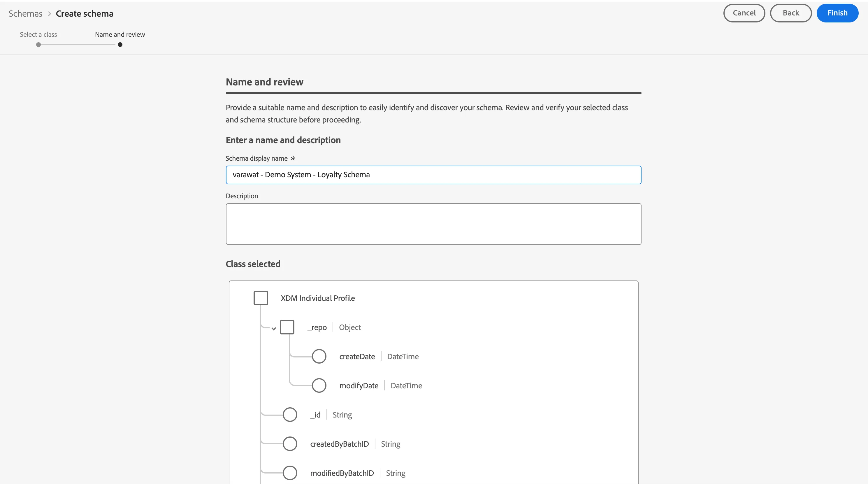Select the _id field name

point(315,415)
